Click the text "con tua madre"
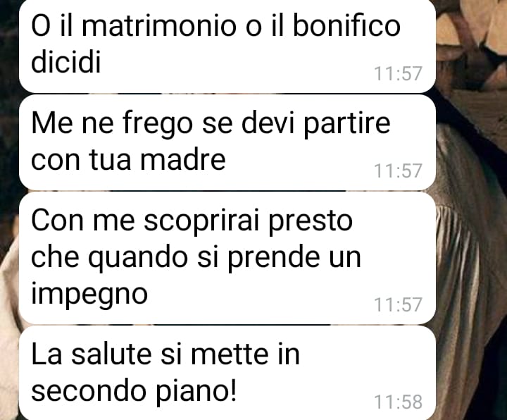 coord(128,159)
